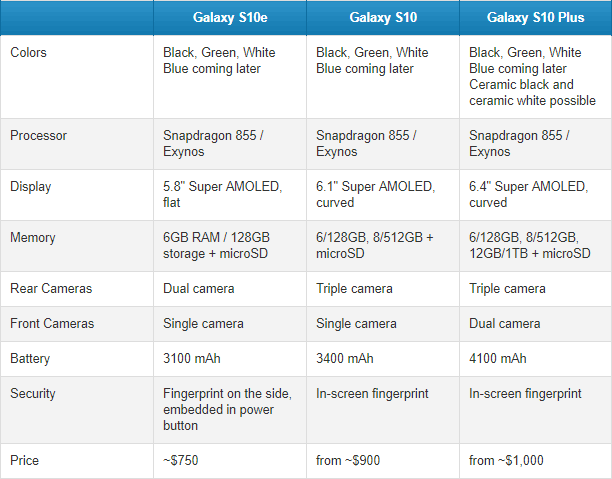Select the Processor row label

[x=38, y=135]
